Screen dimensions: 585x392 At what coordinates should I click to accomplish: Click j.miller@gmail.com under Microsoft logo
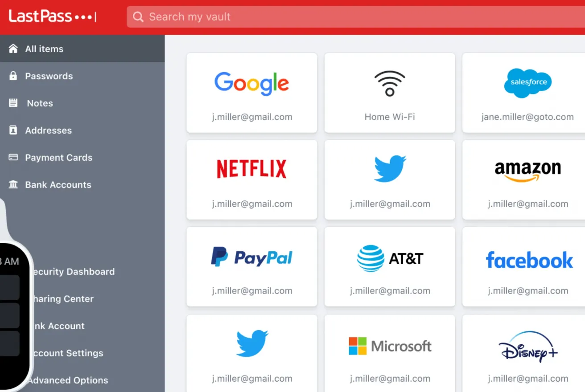pos(390,379)
